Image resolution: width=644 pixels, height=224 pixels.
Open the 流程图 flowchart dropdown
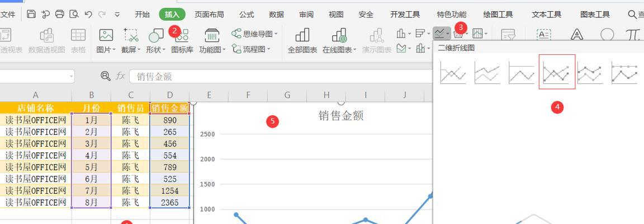click(x=251, y=49)
